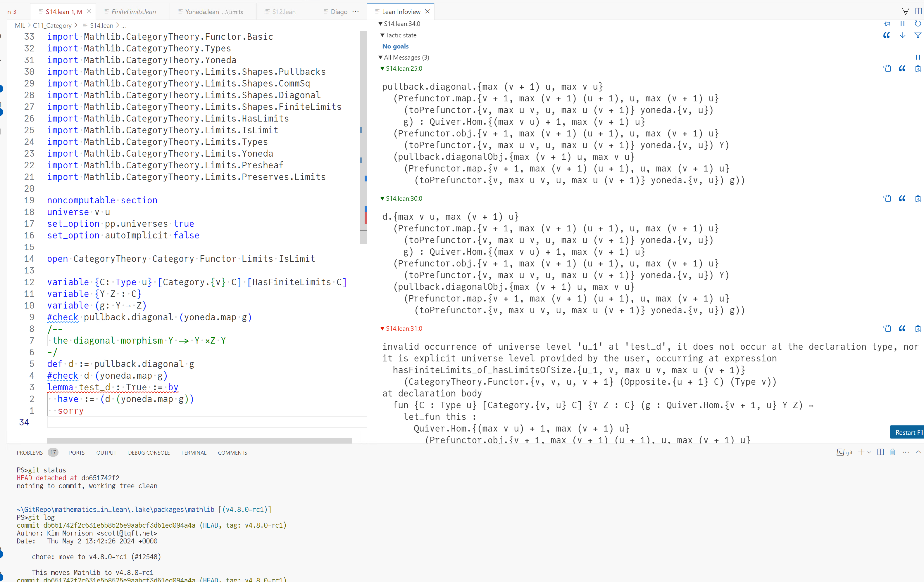Pin the Infoview position at S14.lean:34:0

coord(887,24)
